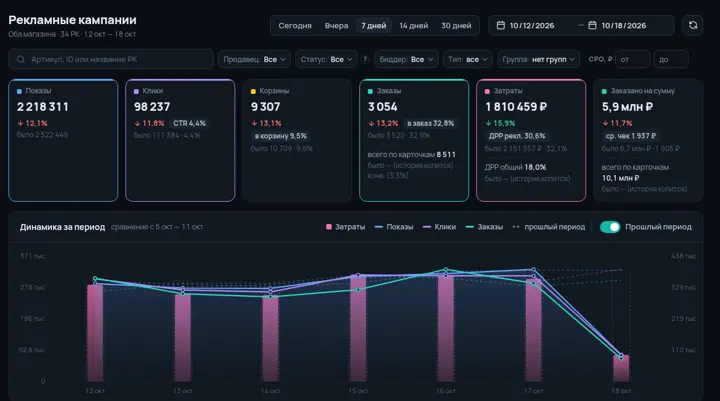This screenshot has width=720, height=401.
Task: Click the 10/18/2026 end date field
Action: (624, 26)
